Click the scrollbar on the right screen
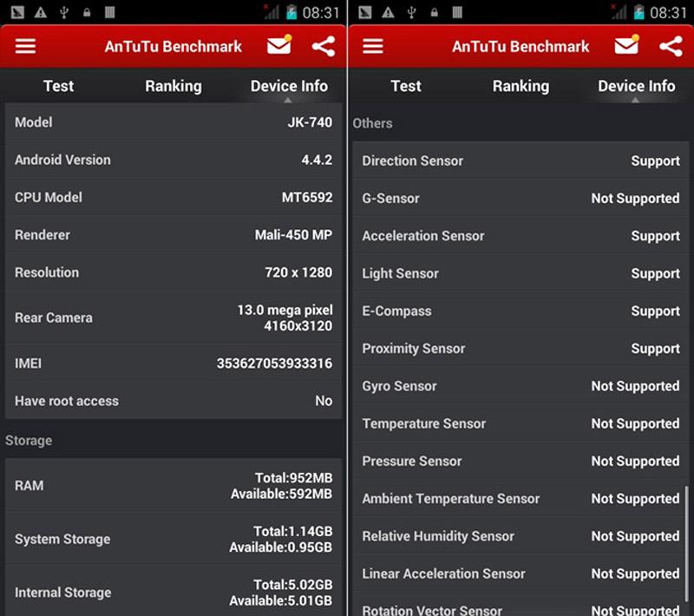694x616 pixels. pyautogui.click(x=686, y=543)
